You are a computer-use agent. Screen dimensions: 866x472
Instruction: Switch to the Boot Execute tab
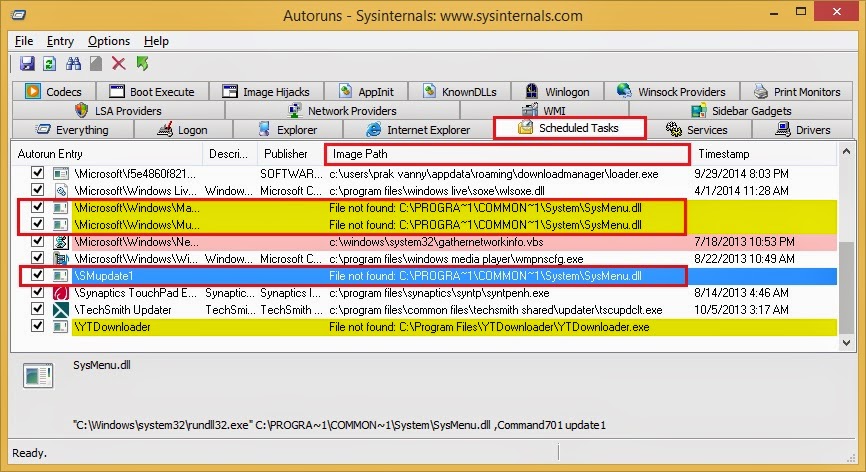[x=152, y=92]
